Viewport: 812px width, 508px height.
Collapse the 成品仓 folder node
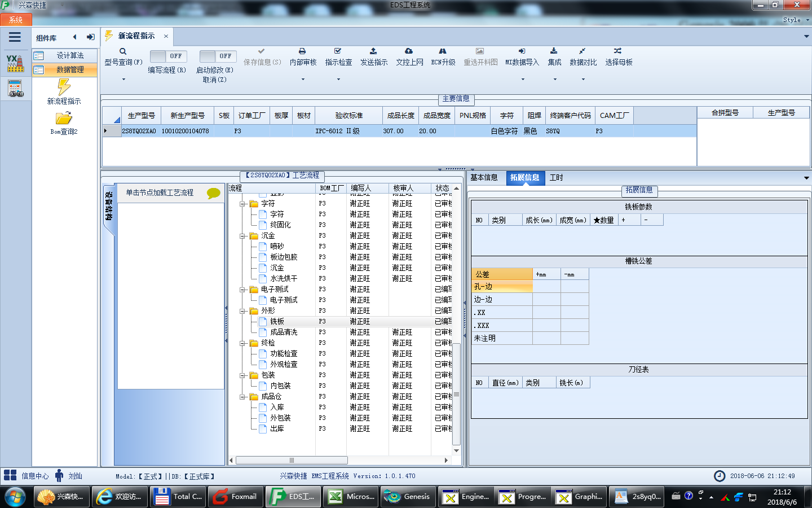[x=242, y=397]
